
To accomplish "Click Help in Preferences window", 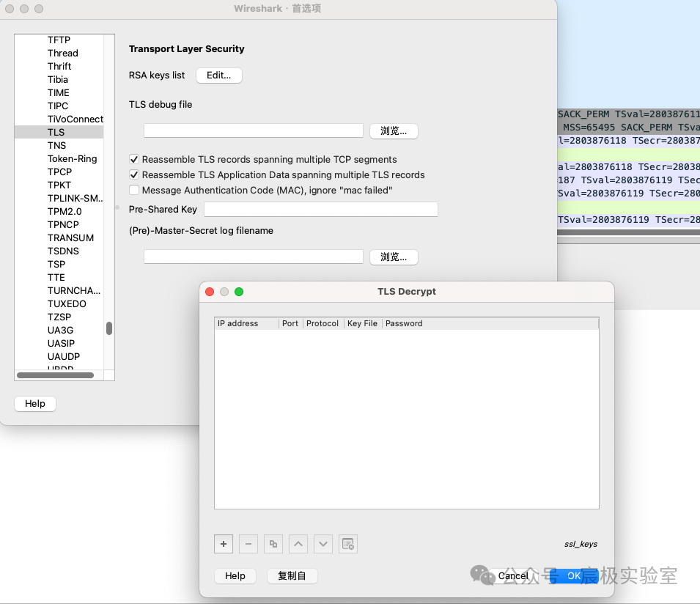I will click(35, 404).
